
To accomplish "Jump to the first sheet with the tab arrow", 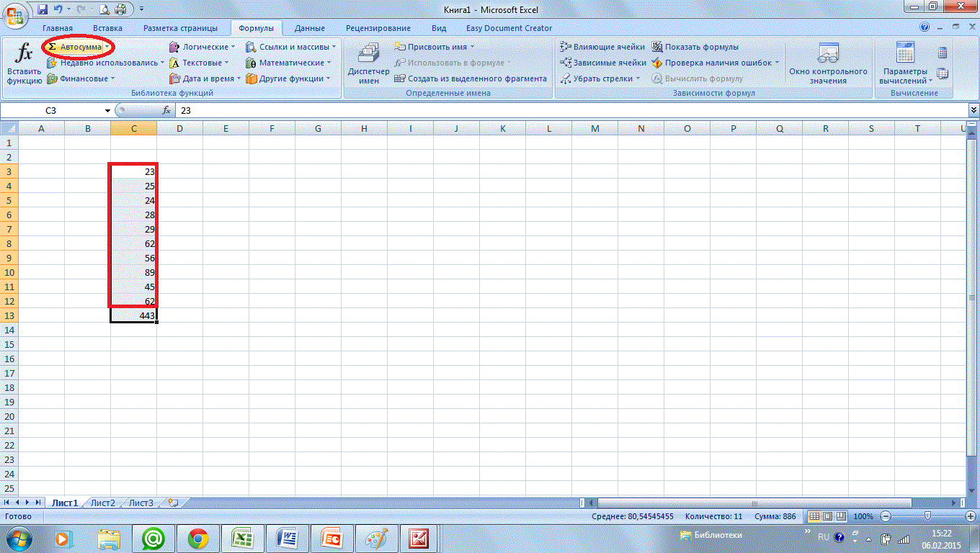I will click(8, 503).
